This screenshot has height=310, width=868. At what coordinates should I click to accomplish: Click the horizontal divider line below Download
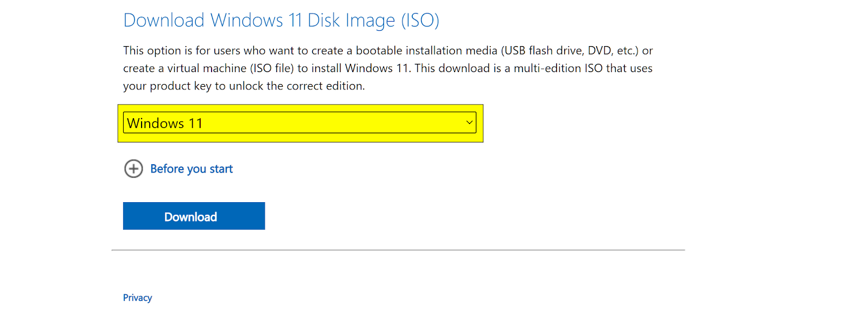pyautogui.click(x=398, y=250)
